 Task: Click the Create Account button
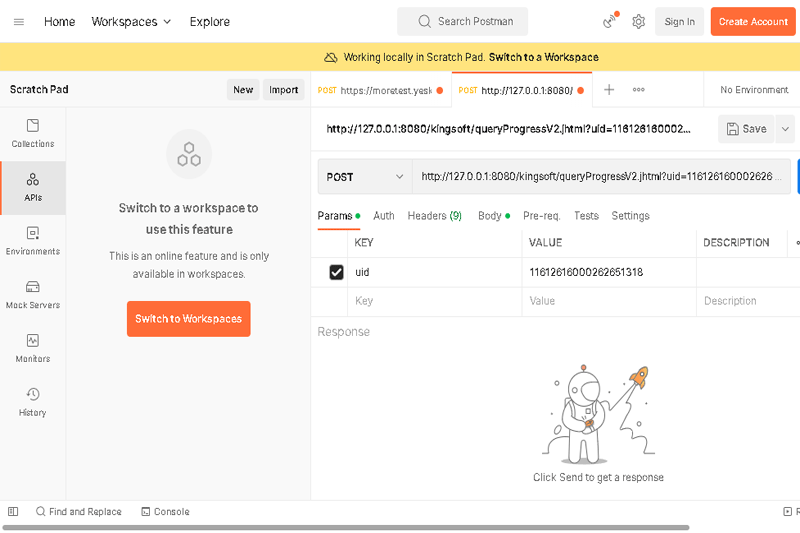click(x=753, y=22)
